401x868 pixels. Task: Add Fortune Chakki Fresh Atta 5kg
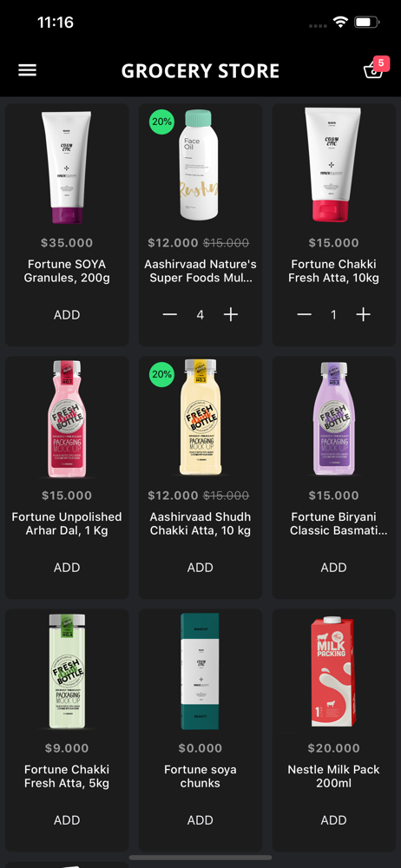tap(67, 820)
